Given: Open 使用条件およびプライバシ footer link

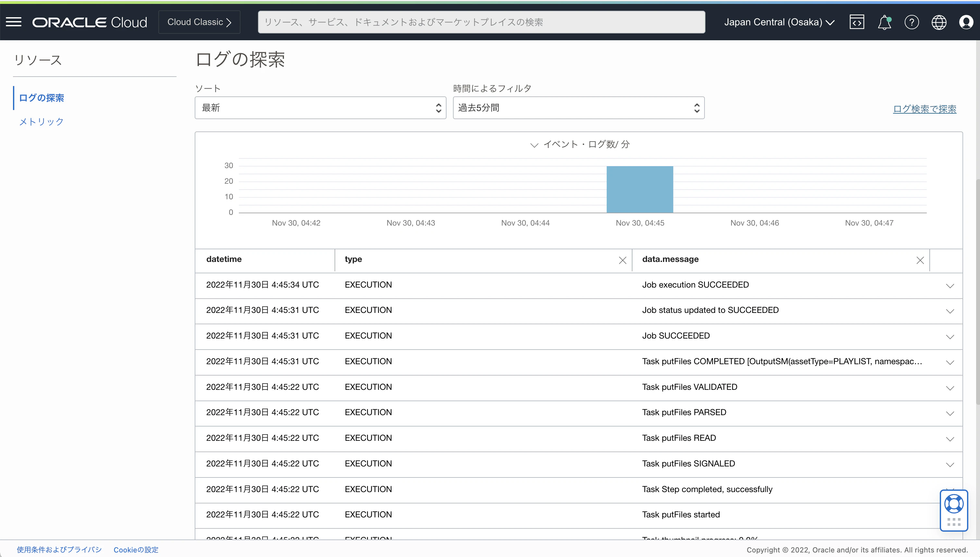Looking at the screenshot, I should [59, 550].
